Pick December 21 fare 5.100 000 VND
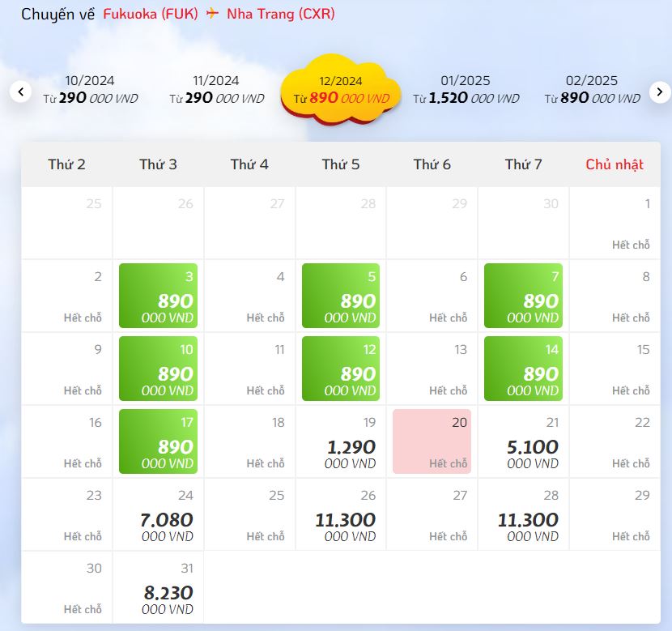This screenshot has height=631, width=672. [523, 441]
